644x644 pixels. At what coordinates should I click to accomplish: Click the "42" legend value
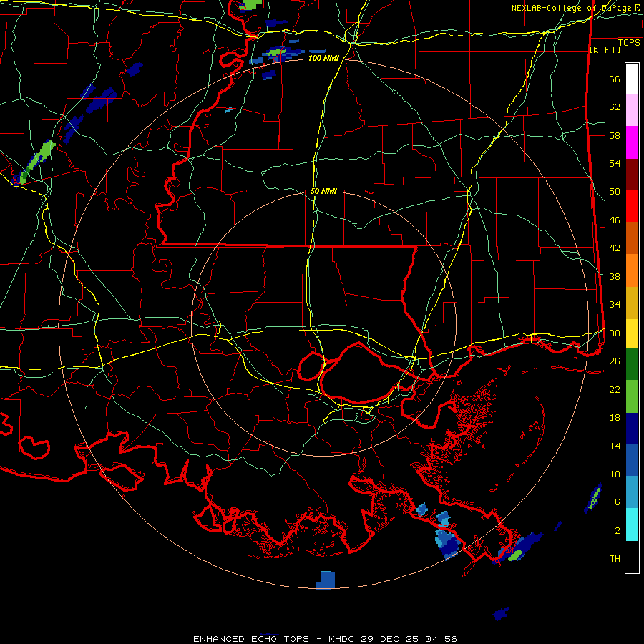(615, 248)
